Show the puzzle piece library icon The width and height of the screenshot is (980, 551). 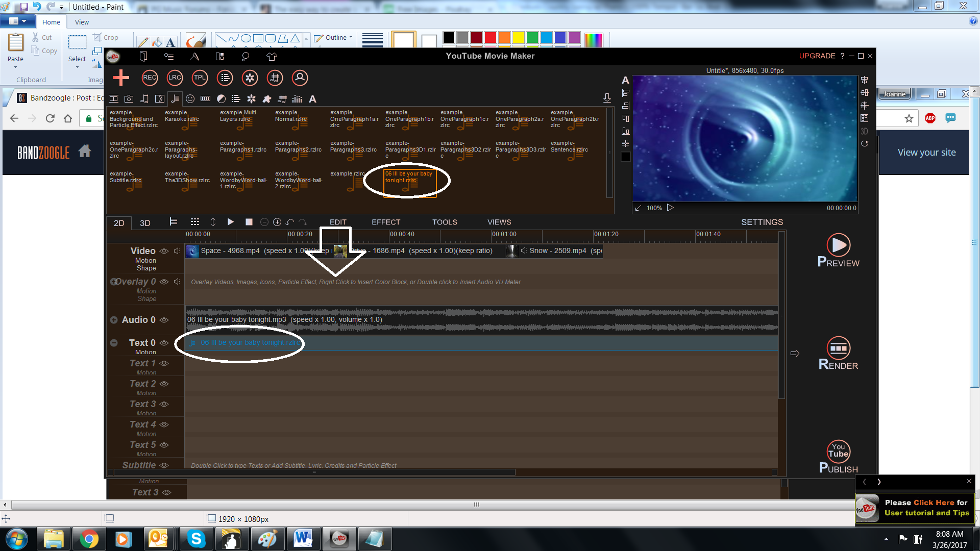click(267, 99)
